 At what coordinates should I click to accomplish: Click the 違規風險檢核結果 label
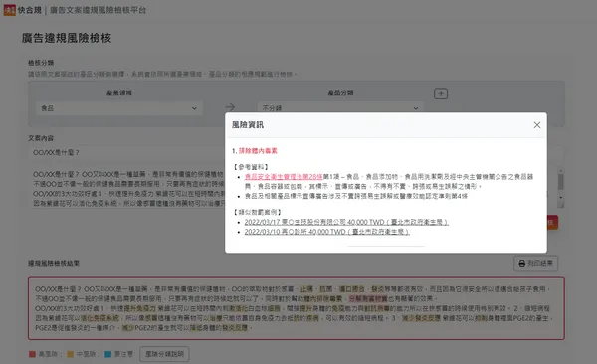(54, 264)
